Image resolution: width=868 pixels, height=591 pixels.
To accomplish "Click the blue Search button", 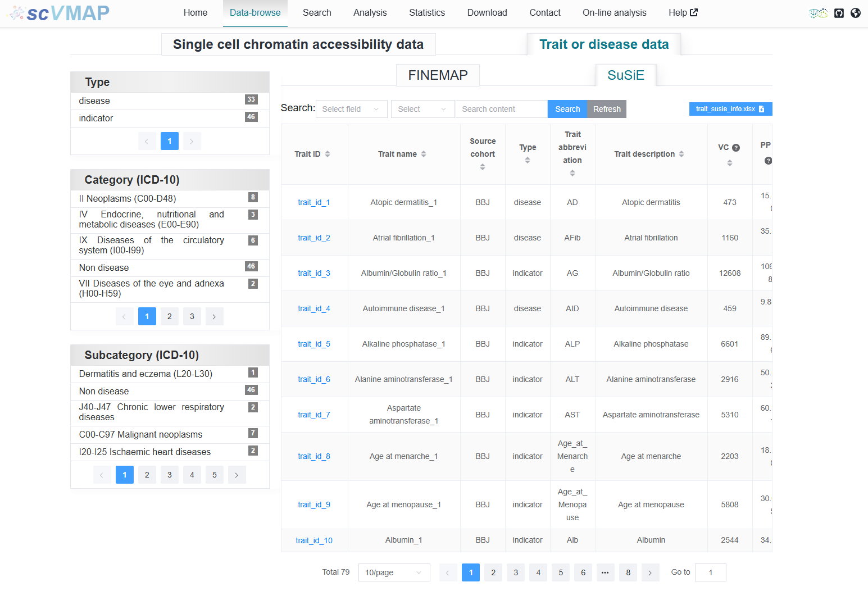I will 567,109.
